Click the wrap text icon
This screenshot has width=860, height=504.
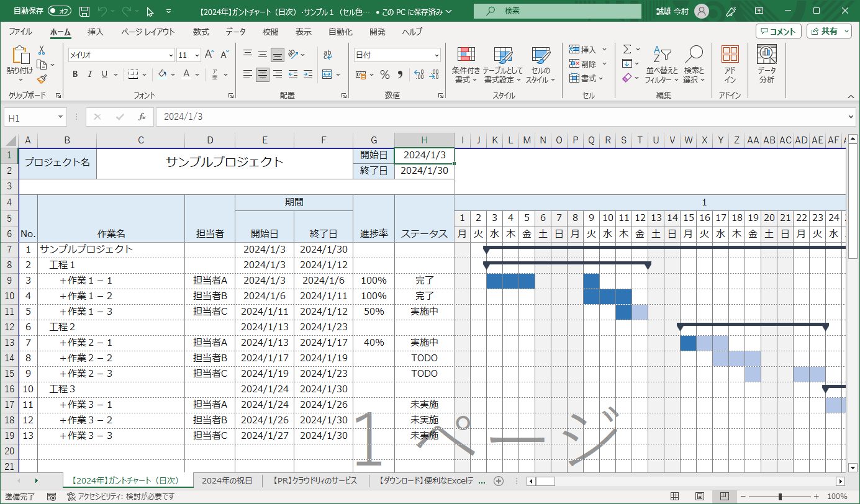coord(328,55)
